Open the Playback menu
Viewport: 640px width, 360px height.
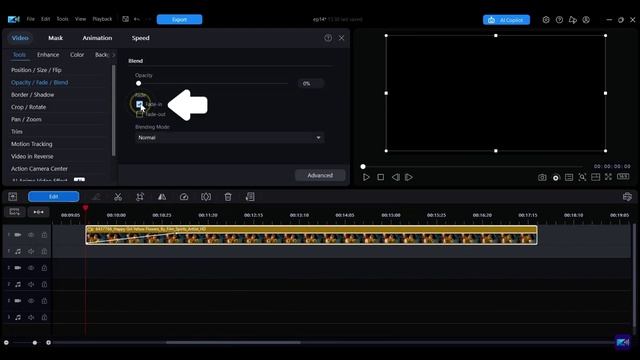[102, 19]
